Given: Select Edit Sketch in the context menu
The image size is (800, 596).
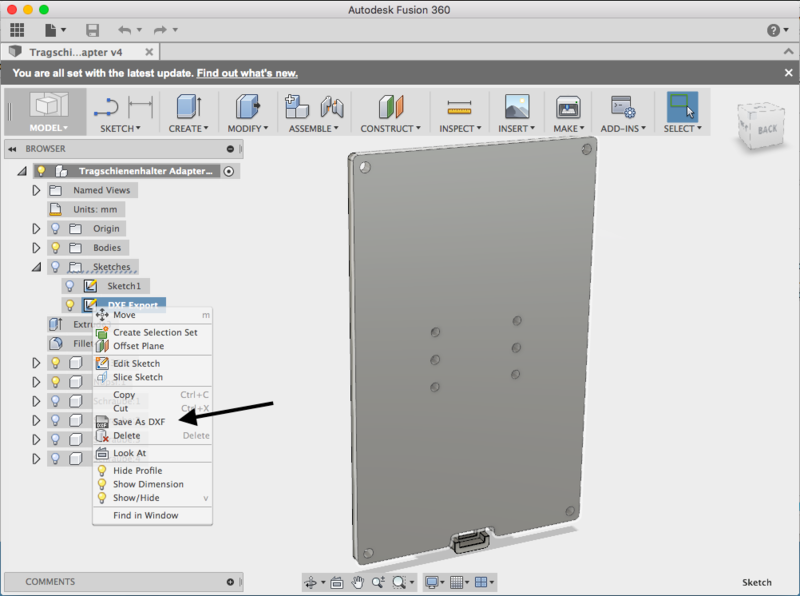Looking at the screenshot, I should (139, 361).
